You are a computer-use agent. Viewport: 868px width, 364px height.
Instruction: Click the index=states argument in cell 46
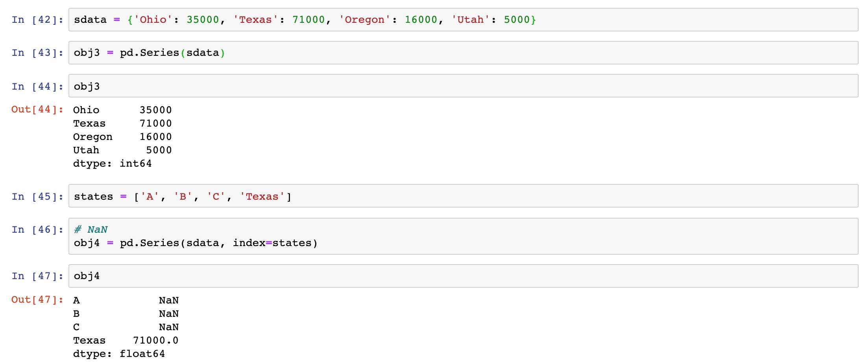[x=272, y=243]
